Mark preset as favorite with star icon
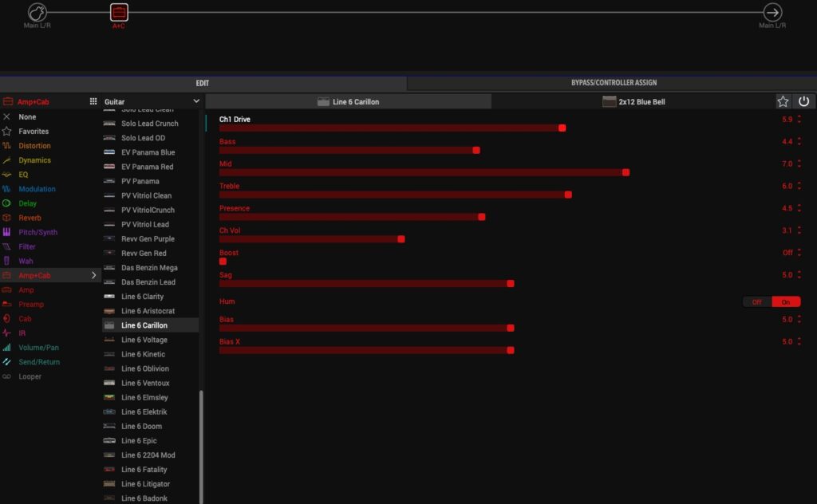Image resolution: width=817 pixels, height=504 pixels. 783,101
